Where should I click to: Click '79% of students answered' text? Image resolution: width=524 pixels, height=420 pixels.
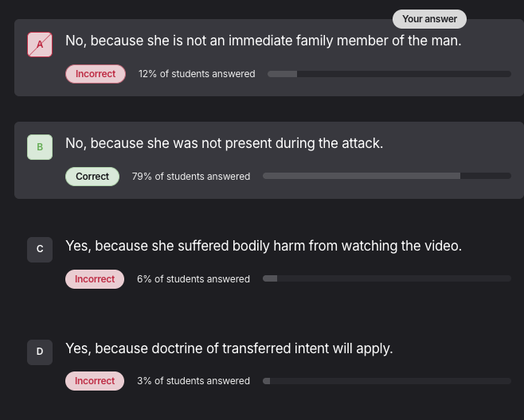[x=191, y=177]
